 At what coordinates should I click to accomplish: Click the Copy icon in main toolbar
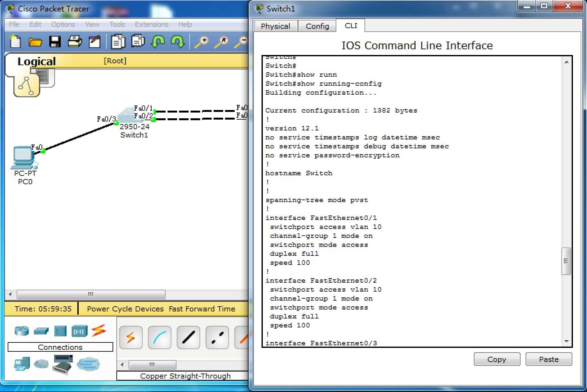tap(118, 42)
